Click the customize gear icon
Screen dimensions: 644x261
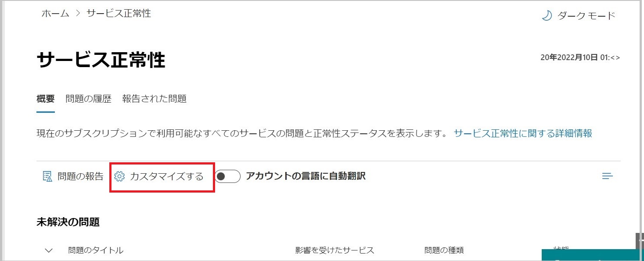pyautogui.click(x=119, y=176)
